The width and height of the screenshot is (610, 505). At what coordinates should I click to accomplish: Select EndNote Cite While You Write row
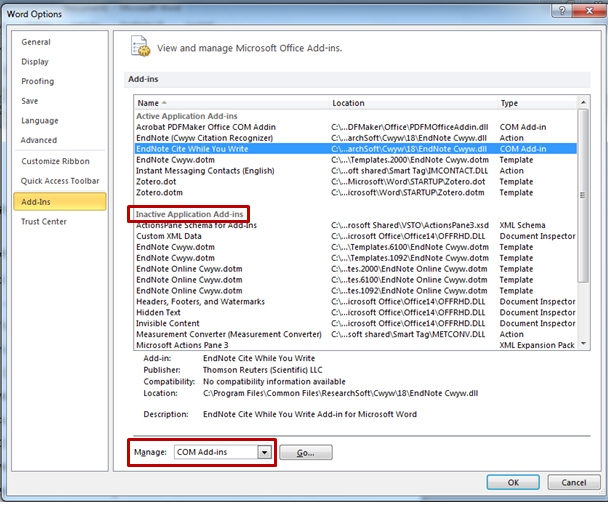point(356,149)
